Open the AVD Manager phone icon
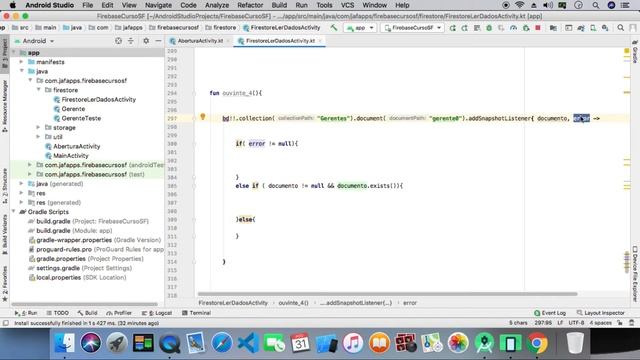The height and width of the screenshot is (360, 640). pos(593,28)
